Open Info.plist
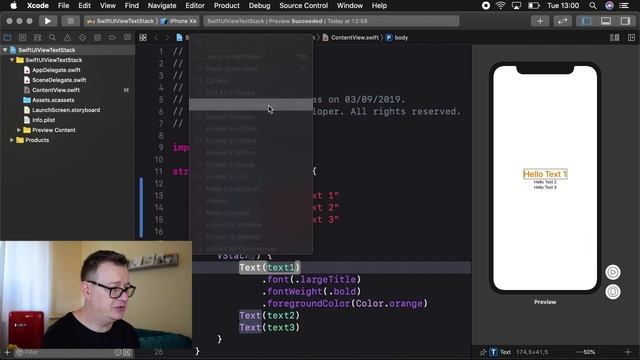Image resolution: width=640 pixels, height=360 pixels. [x=43, y=120]
